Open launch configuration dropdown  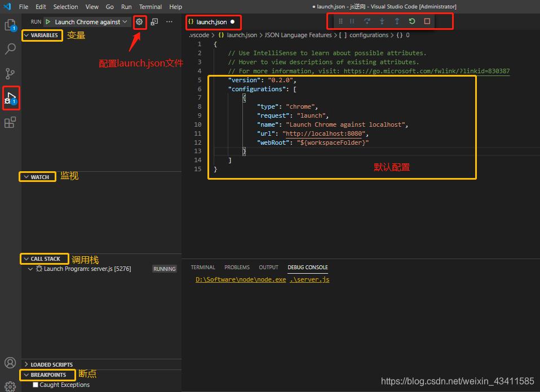click(x=91, y=21)
